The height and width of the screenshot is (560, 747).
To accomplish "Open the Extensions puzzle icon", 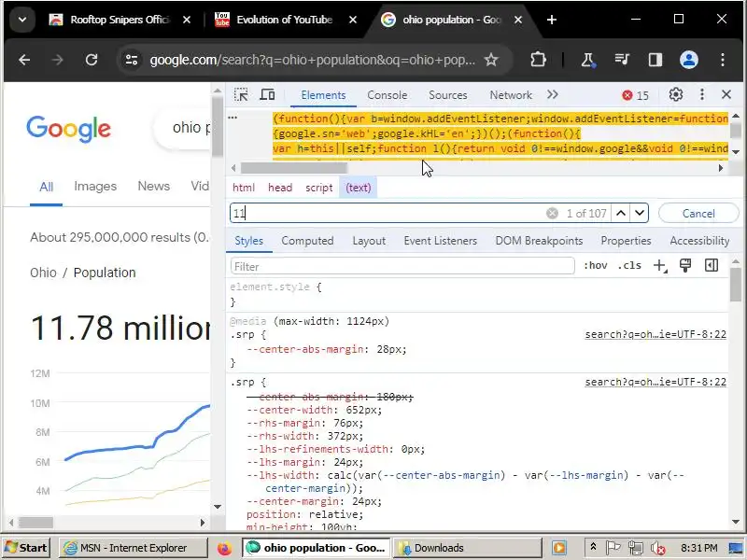I will click(539, 60).
